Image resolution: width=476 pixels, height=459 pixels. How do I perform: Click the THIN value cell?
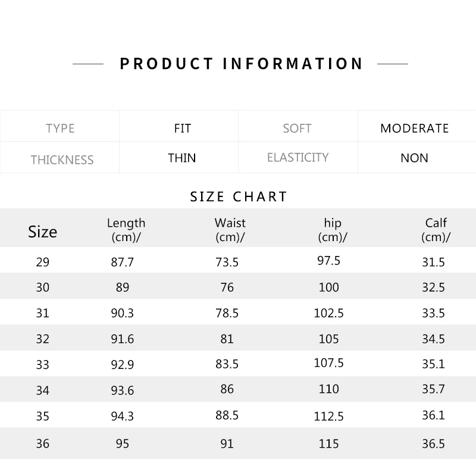pos(182,158)
